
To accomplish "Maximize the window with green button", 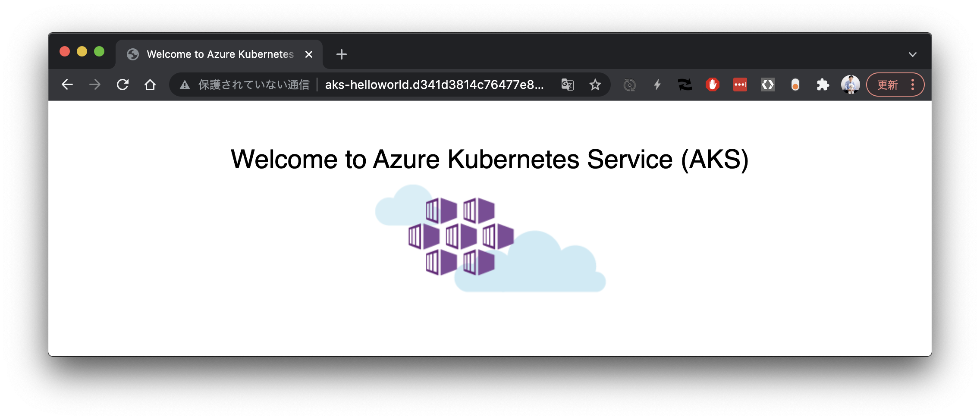I will point(99,52).
